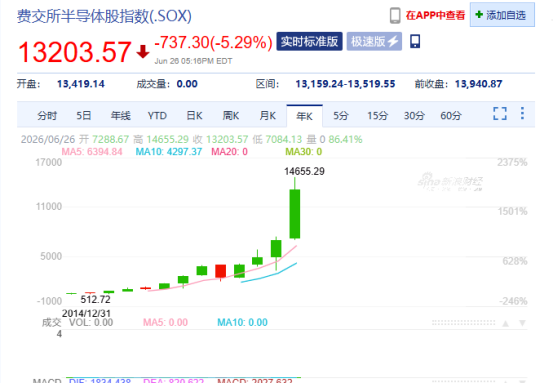This screenshot has height=383, width=554.
Task: Click the red down arrow beside the price
Action: pos(143,52)
